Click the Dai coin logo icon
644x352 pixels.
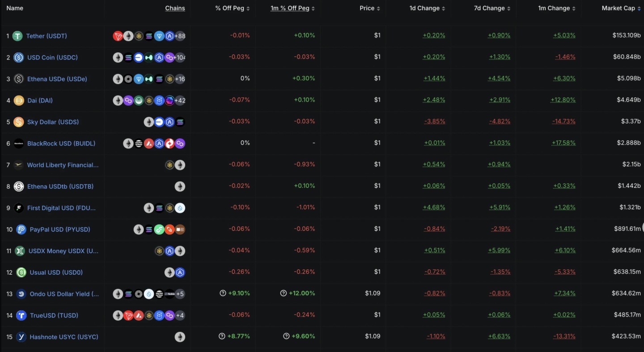click(19, 101)
